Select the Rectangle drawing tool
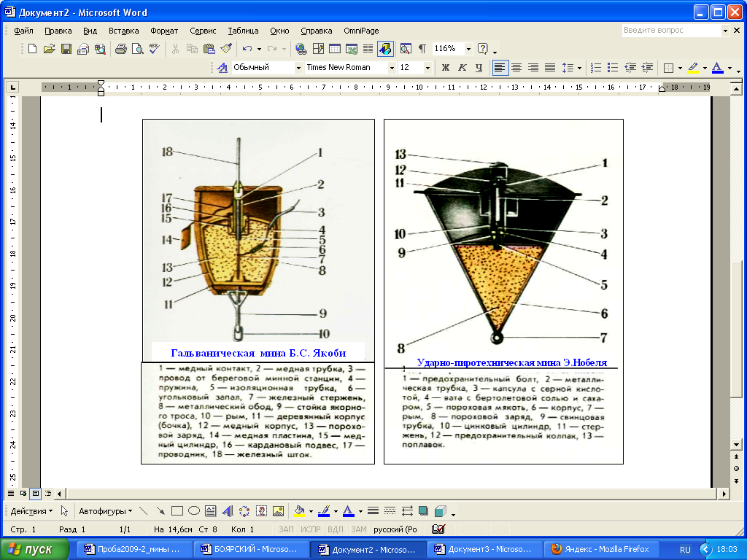This screenshot has height=560, width=747. click(177, 511)
